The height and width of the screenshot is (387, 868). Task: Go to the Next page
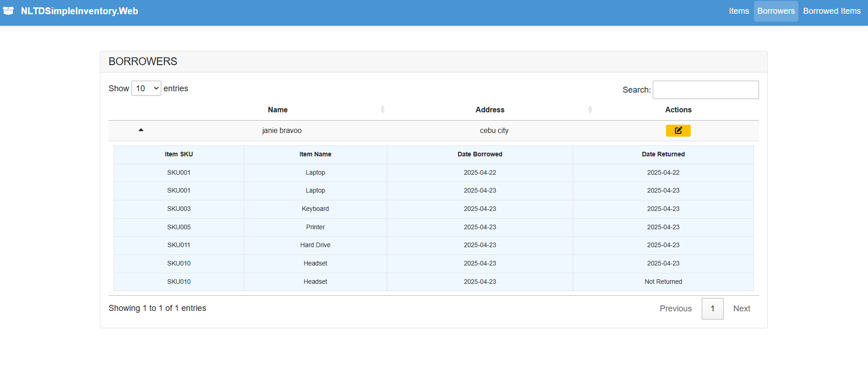(x=742, y=309)
